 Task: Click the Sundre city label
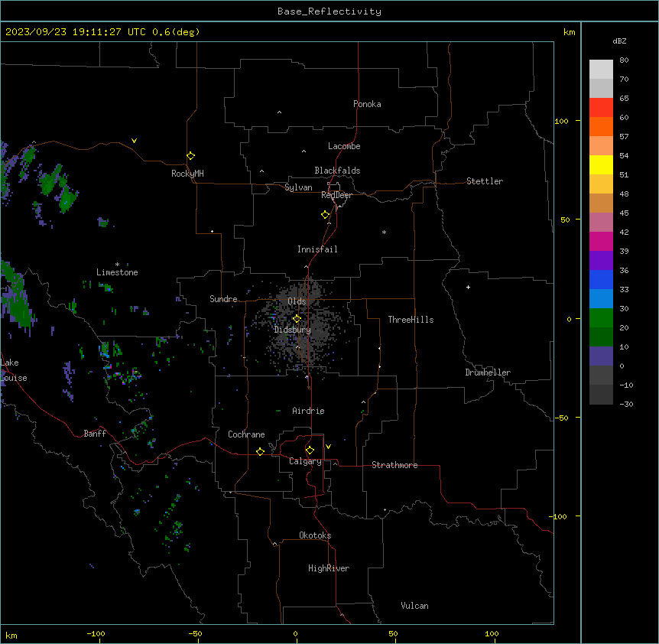pos(223,299)
